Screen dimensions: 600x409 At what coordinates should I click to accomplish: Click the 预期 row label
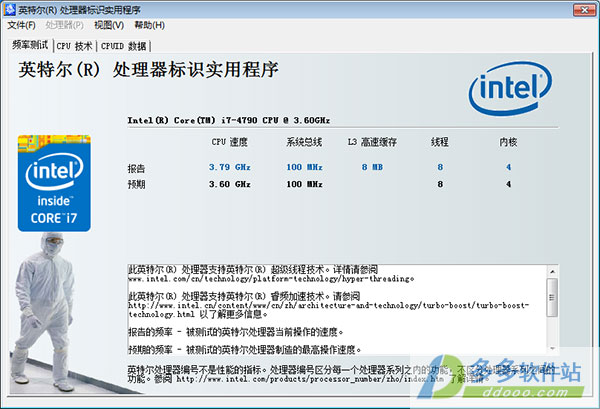(136, 185)
